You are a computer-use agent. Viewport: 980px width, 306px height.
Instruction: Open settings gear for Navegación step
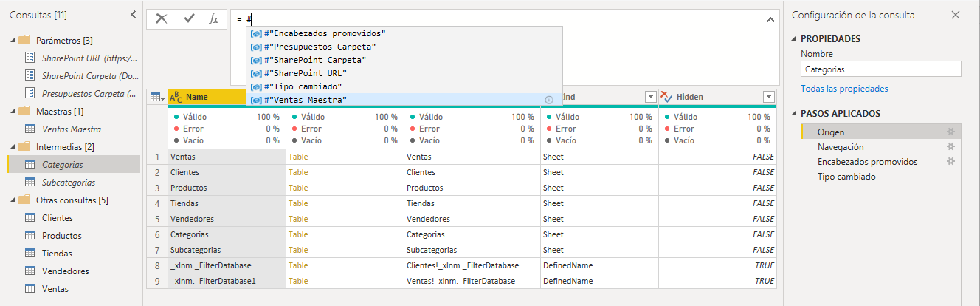[950, 147]
